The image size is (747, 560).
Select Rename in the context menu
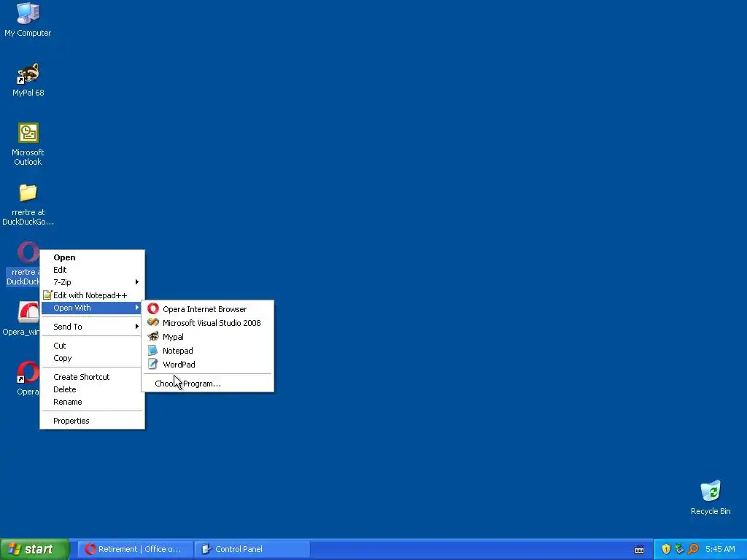click(92, 402)
